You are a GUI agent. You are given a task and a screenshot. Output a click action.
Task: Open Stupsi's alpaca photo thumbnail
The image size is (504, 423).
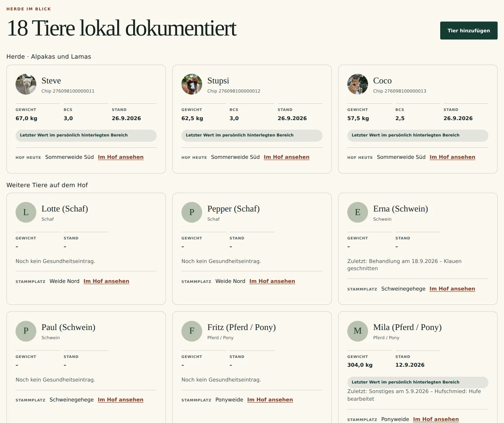click(192, 84)
